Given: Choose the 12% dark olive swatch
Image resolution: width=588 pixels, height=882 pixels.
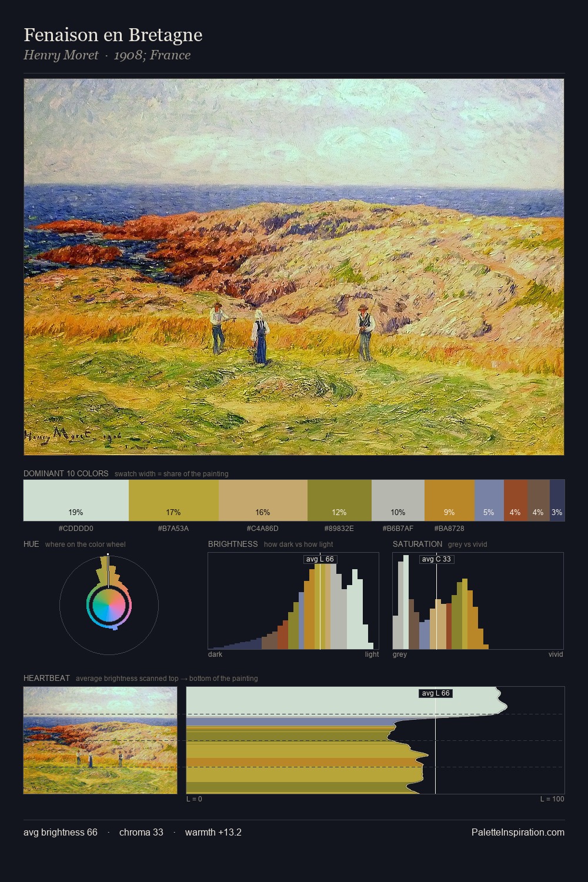Looking at the screenshot, I should [339, 500].
